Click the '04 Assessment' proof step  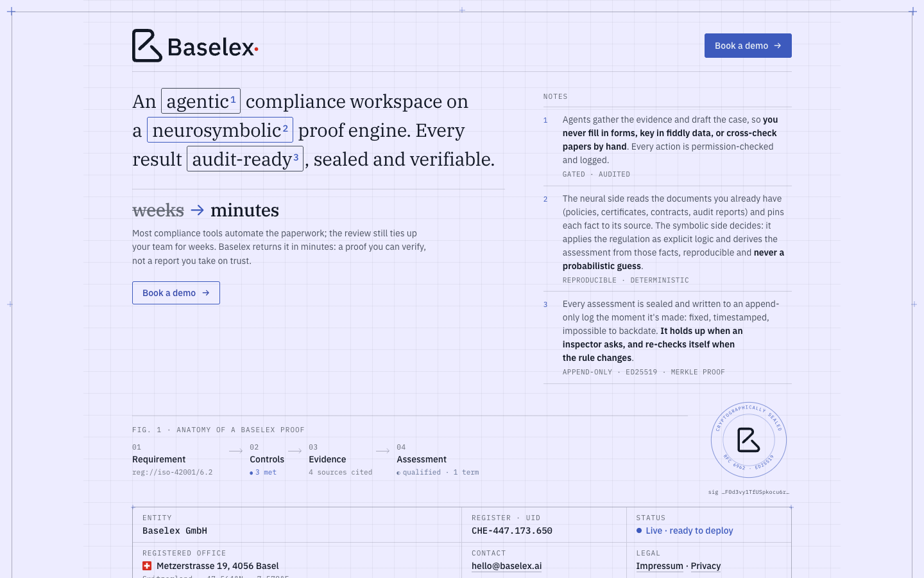coord(438,459)
